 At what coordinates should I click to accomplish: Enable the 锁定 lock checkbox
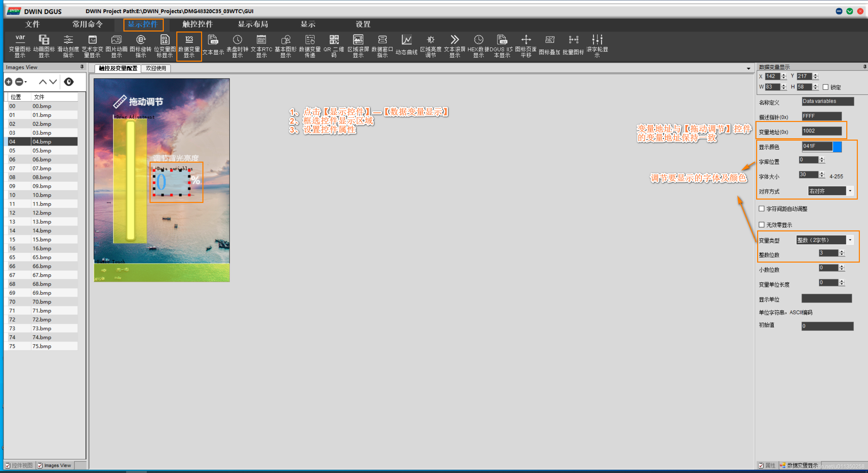pos(826,87)
